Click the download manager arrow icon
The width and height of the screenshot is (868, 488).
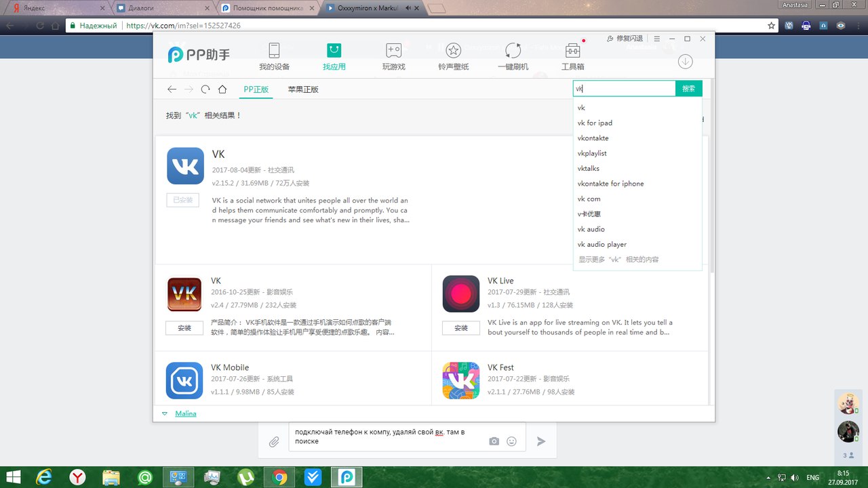coord(686,62)
